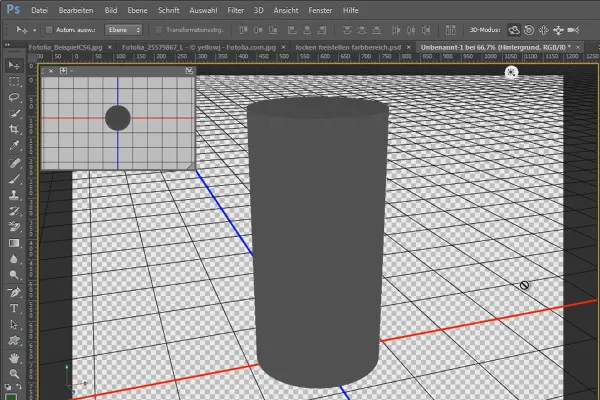Select the Gradient tool
600x400 pixels.
(14, 243)
